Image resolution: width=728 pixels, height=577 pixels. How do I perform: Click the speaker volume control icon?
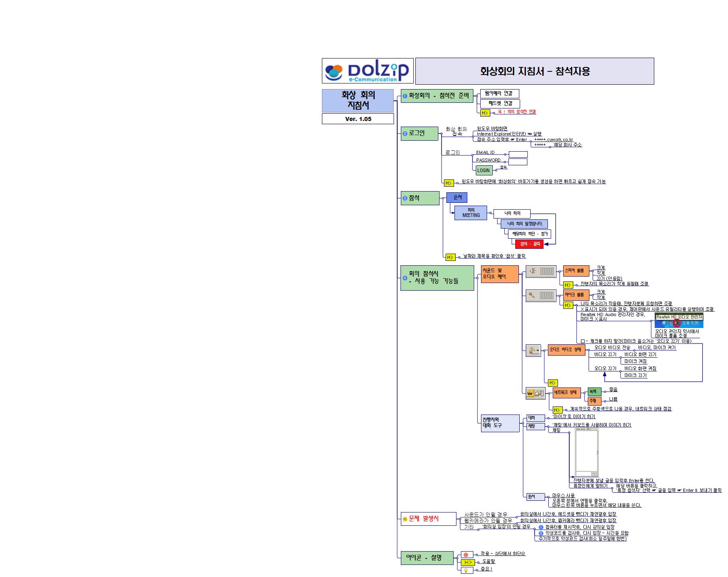pyautogui.click(x=541, y=271)
